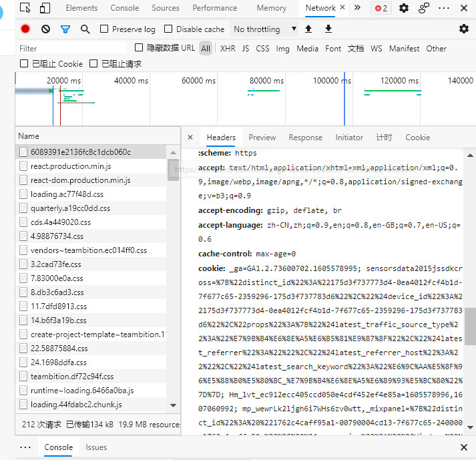
Task: Close the request details pane
Action: (190, 138)
